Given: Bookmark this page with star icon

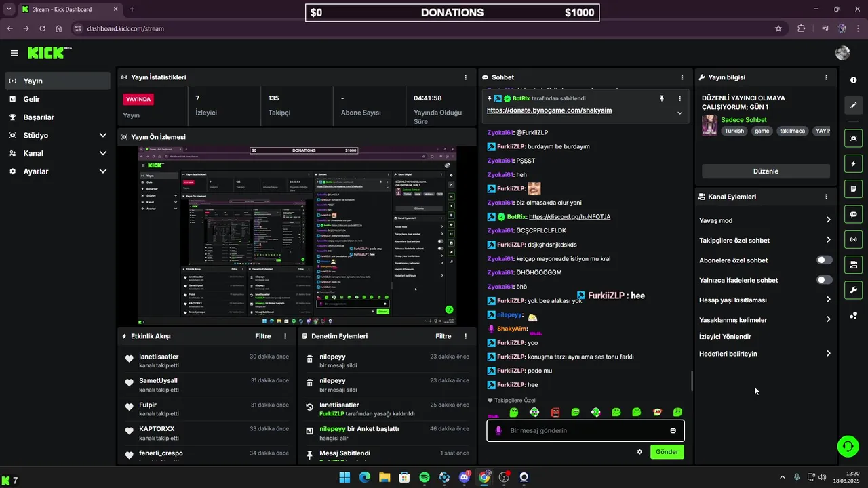Looking at the screenshot, I should (x=778, y=28).
